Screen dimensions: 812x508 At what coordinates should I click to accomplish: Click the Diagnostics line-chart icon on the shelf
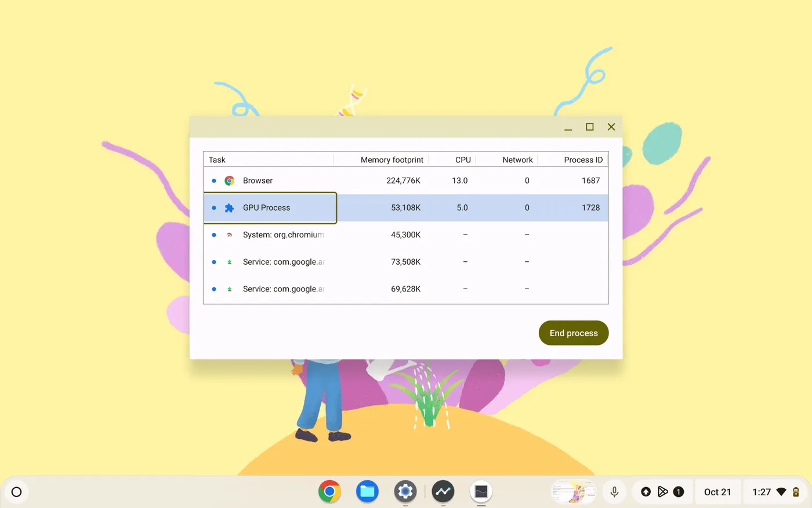[x=443, y=492]
